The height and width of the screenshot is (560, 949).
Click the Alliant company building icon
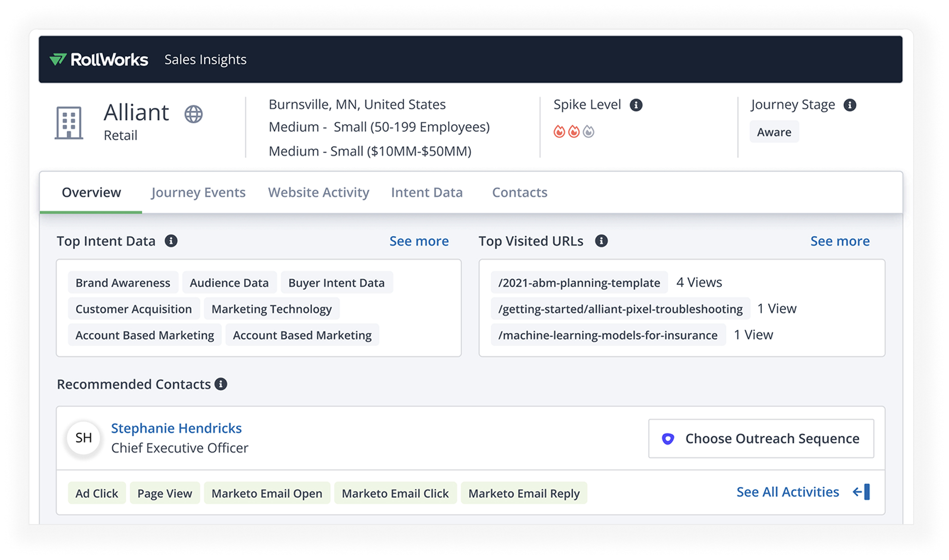(69, 122)
